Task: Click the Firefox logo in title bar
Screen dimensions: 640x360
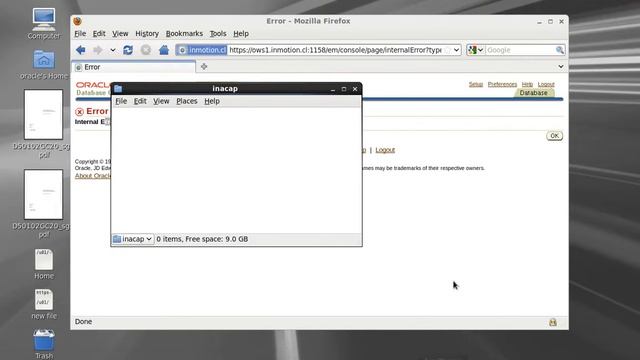Action: [x=77, y=21]
